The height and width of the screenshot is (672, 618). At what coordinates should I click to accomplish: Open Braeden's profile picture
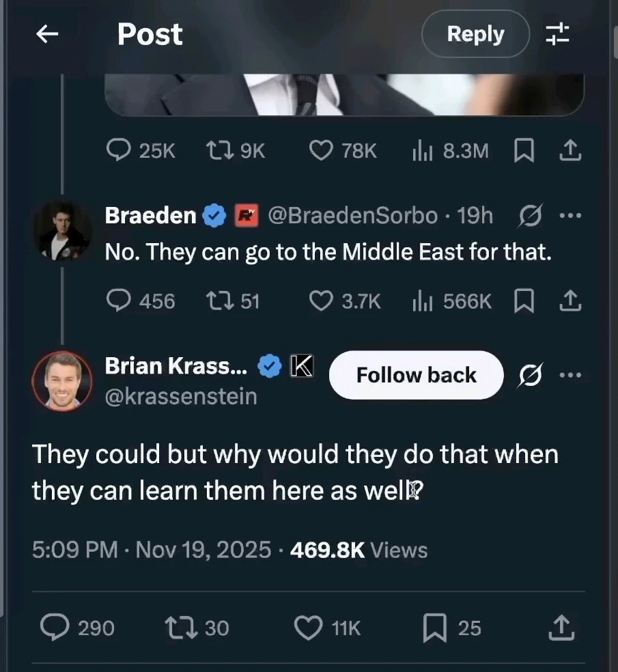tap(63, 231)
